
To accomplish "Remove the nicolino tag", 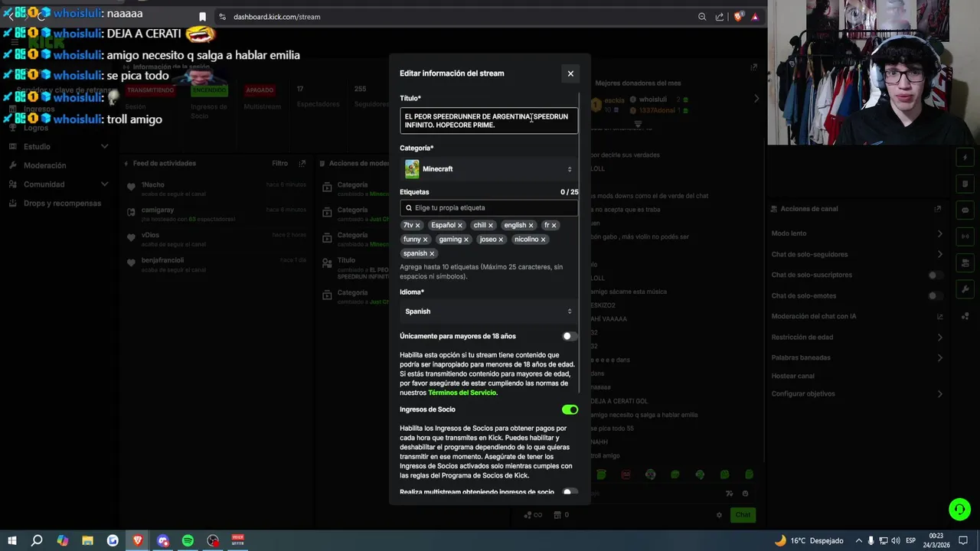I will pyautogui.click(x=543, y=240).
